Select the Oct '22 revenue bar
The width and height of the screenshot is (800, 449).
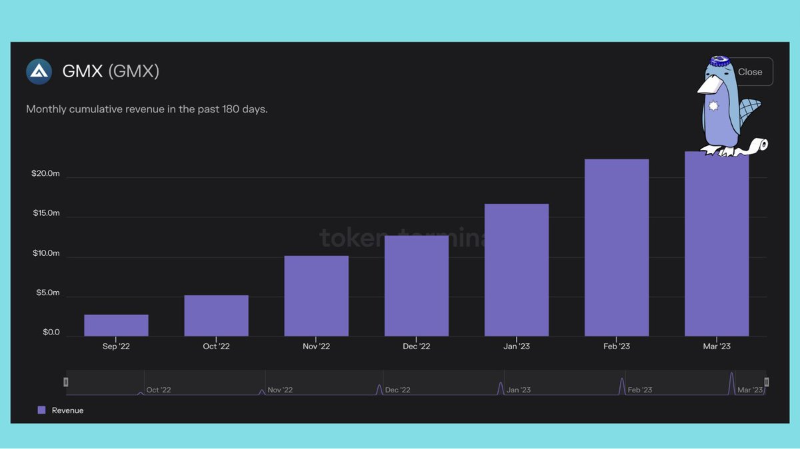[216, 315]
